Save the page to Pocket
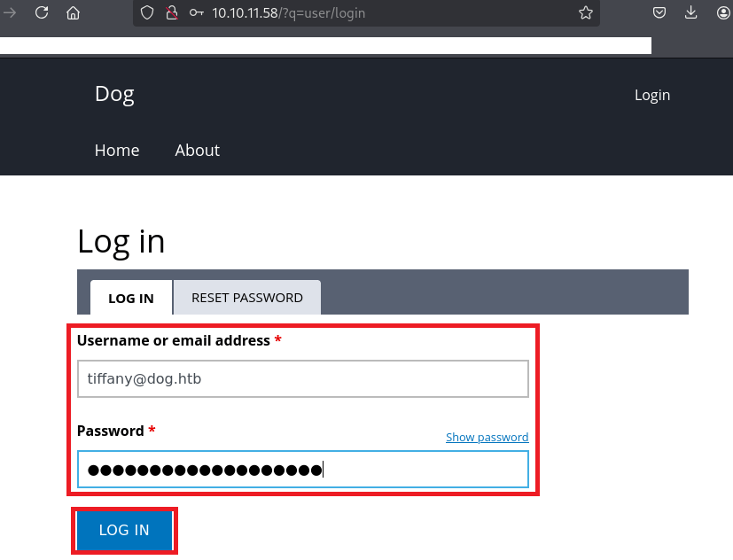This screenshot has height=560, width=733. [659, 13]
